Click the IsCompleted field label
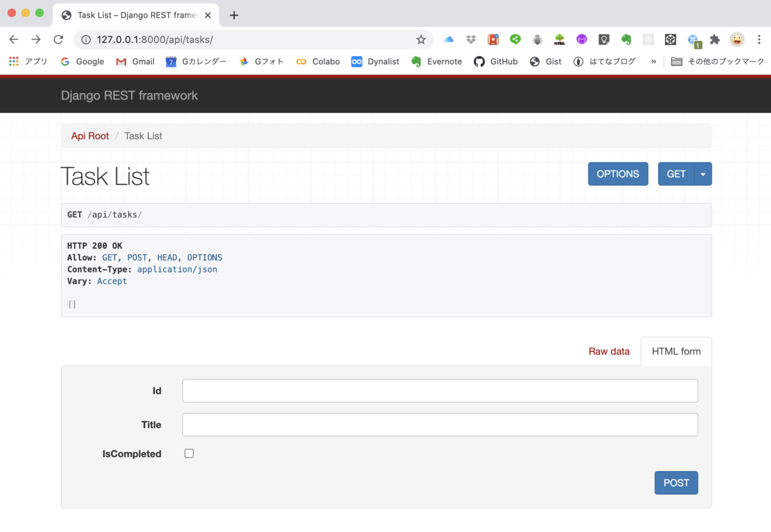This screenshot has height=532, width=771. click(x=132, y=454)
